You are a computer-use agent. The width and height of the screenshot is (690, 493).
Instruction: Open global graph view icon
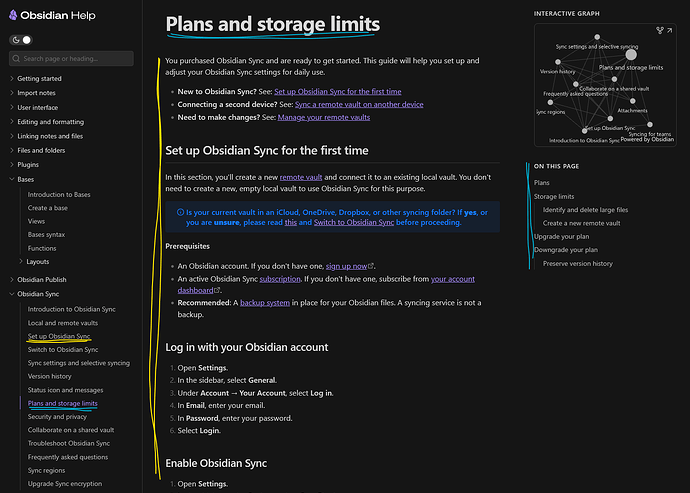coord(659,31)
